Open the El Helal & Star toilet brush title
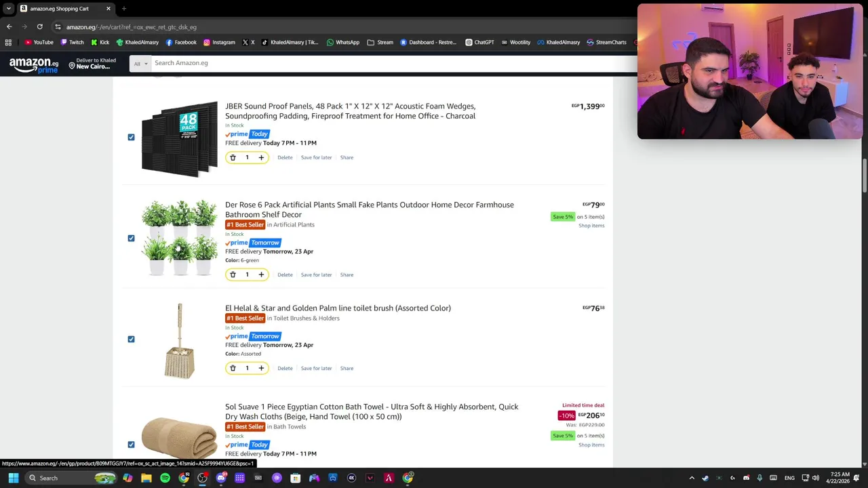Image resolution: width=868 pixels, height=488 pixels. tap(338, 308)
